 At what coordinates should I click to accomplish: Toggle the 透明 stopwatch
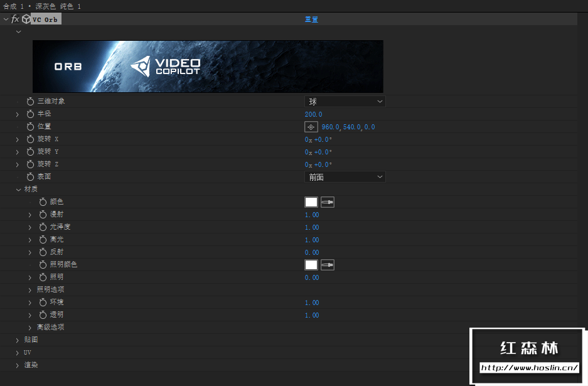tap(43, 315)
